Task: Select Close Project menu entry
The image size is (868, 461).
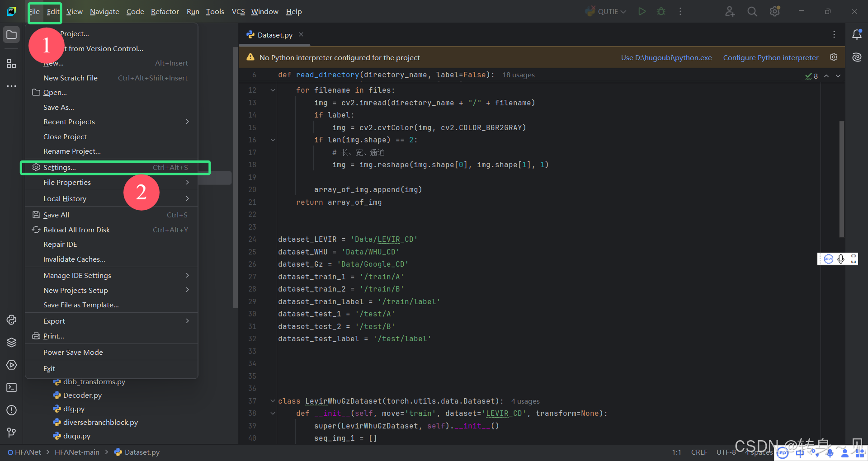Action: click(112, 136)
